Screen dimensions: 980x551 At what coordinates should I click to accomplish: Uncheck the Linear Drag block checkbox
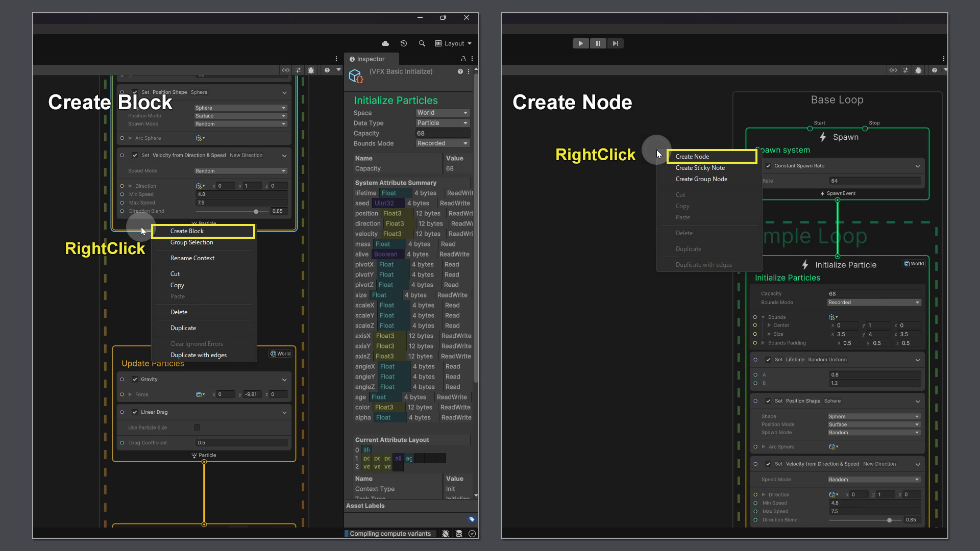tap(135, 412)
